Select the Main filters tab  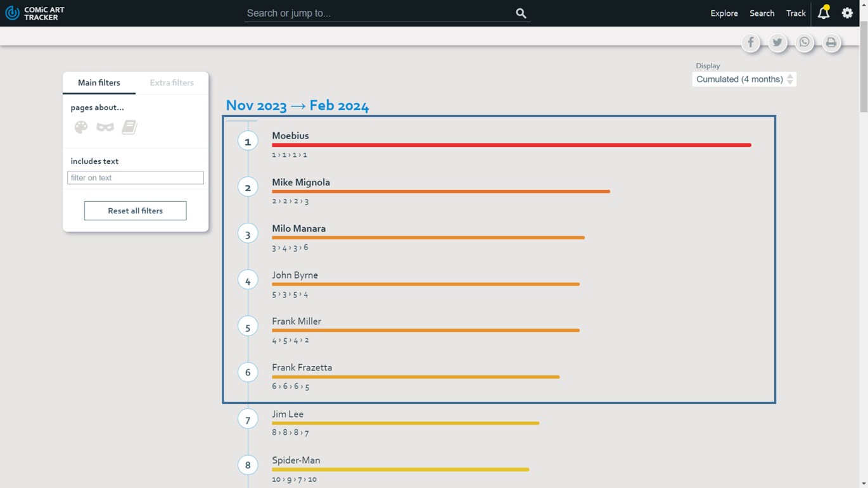pos(99,83)
